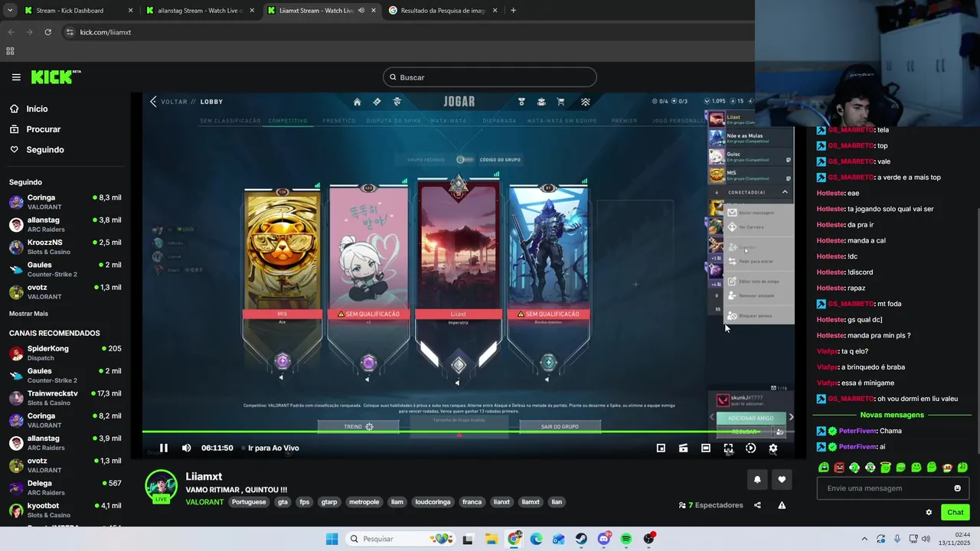980x551 pixels.
Task: Open Delega recommended channel
Action: tap(65, 487)
